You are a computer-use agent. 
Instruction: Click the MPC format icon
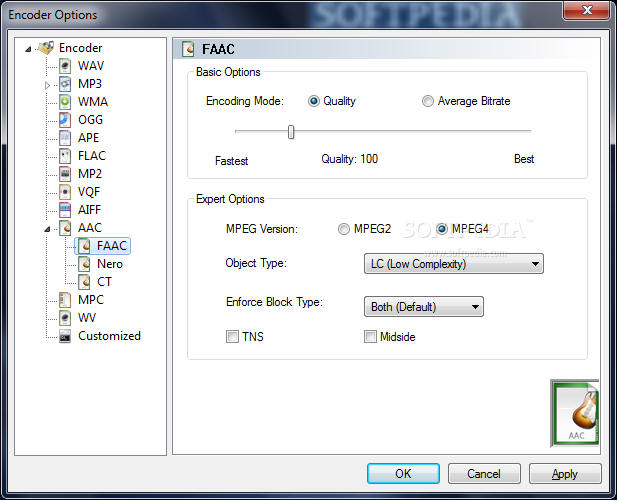pos(65,300)
